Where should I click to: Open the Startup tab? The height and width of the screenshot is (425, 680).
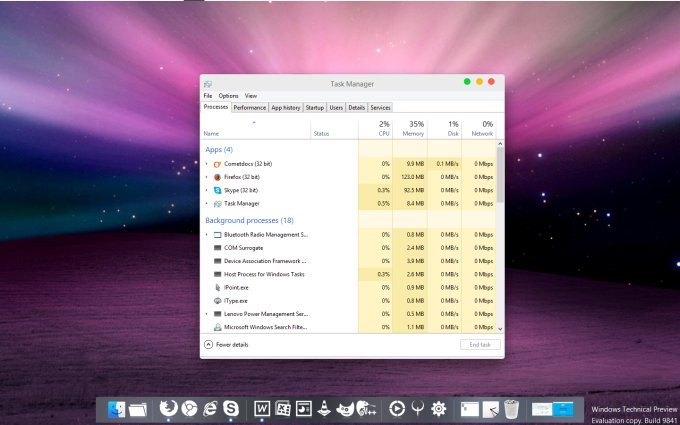[x=314, y=107]
